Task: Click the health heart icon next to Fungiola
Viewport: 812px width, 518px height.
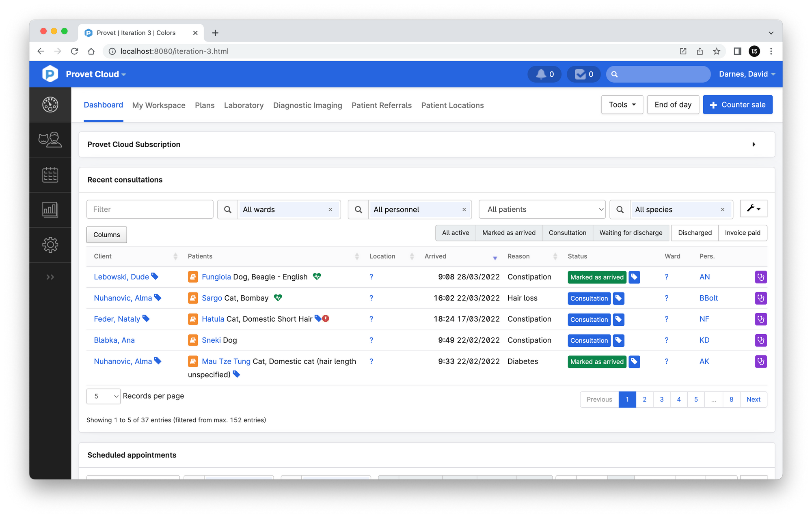Action: (317, 277)
